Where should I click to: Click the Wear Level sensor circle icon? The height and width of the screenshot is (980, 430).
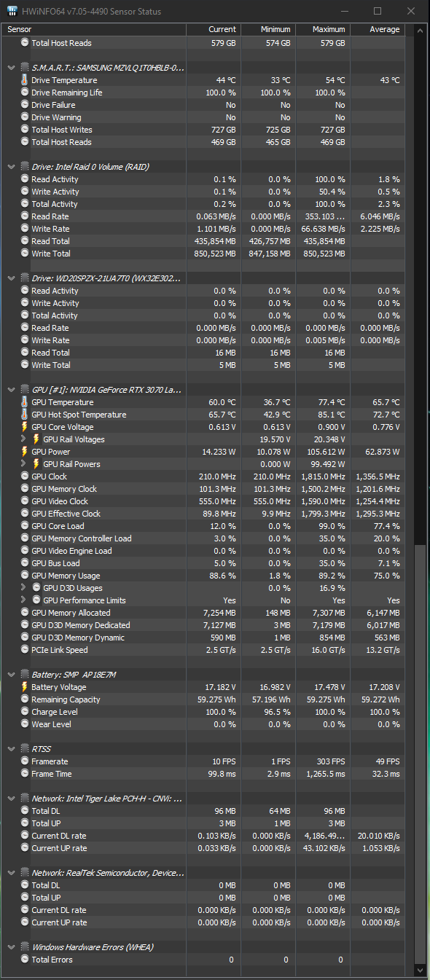pyautogui.click(x=25, y=724)
